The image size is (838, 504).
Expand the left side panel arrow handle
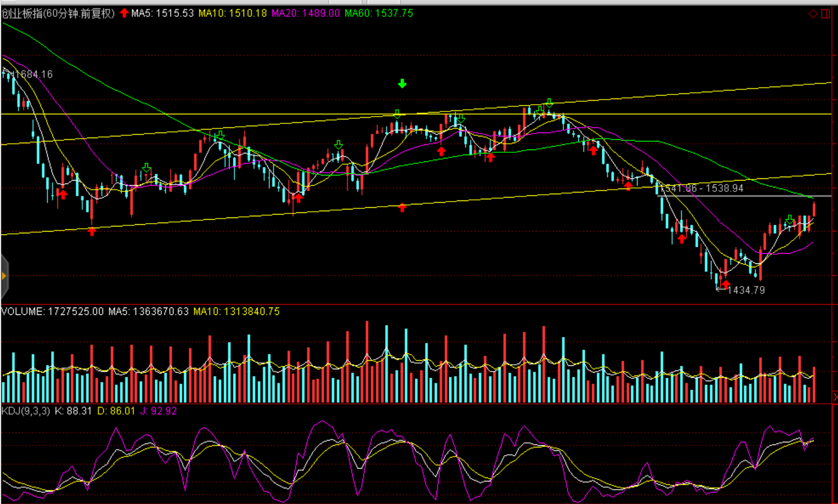pyautogui.click(x=4, y=276)
